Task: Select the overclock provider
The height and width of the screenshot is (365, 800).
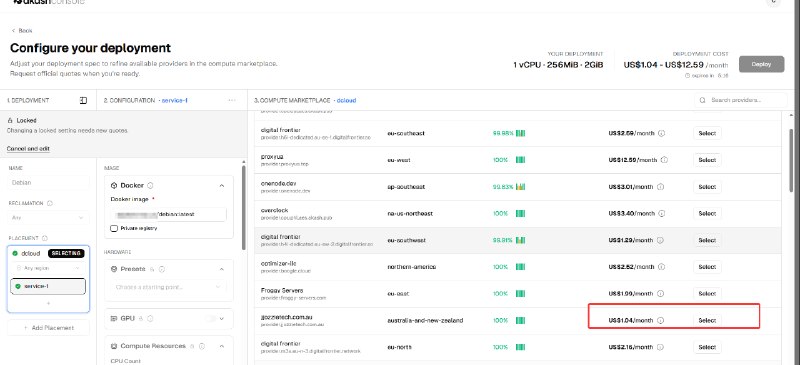Action: pos(707,213)
